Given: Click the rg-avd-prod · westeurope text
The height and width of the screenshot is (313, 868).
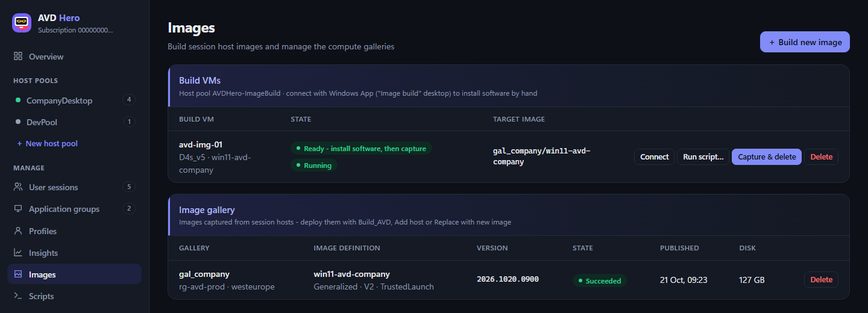Looking at the screenshot, I should (227, 287).
